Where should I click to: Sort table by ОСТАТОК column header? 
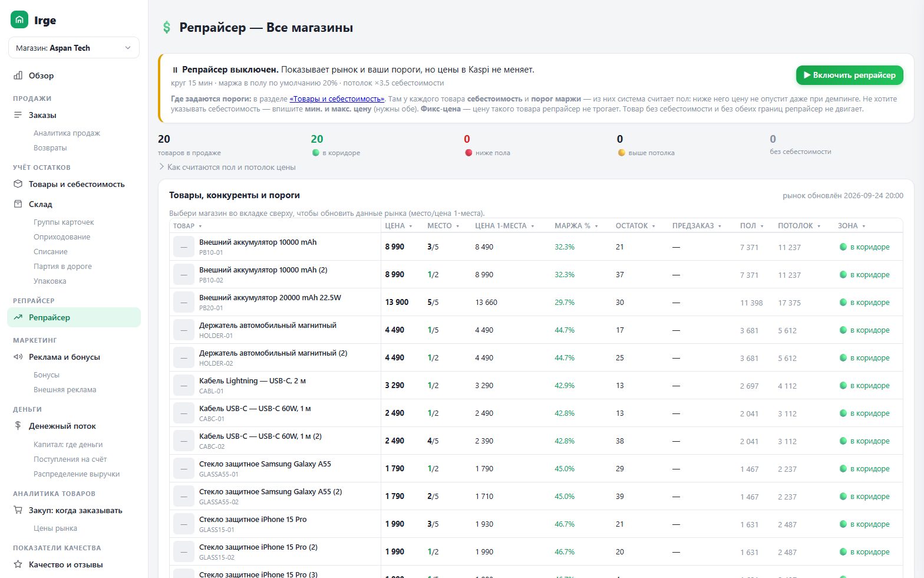[x=635, y=226]
